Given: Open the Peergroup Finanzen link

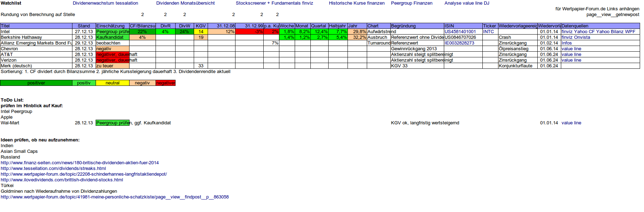Looking at the screenshot, I should point(412,3).
